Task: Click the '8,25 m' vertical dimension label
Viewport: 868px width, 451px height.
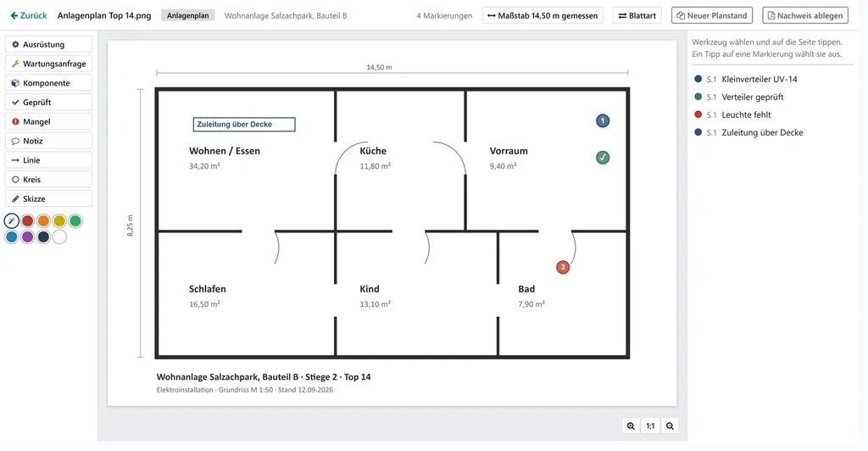Action: 130,225
